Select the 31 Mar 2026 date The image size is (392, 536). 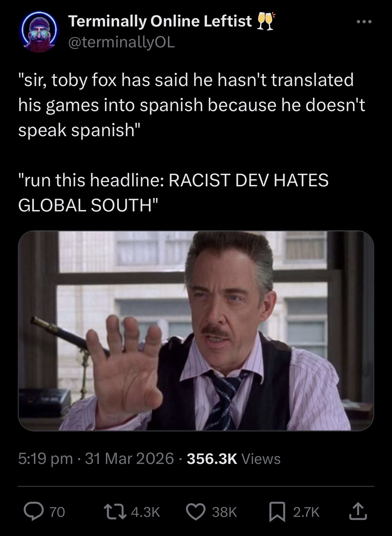pyautogui.click(x=129, y=459)
